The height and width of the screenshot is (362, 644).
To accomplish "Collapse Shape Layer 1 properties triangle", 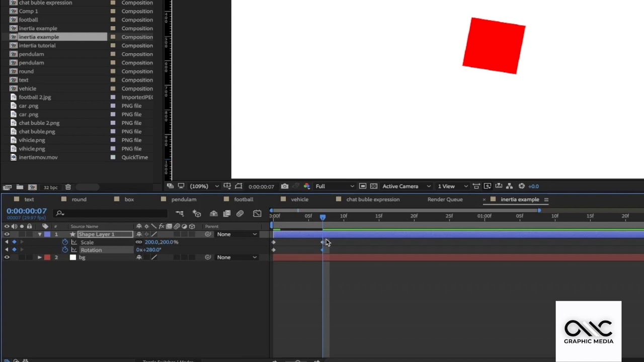I will [x=40, y=234].
